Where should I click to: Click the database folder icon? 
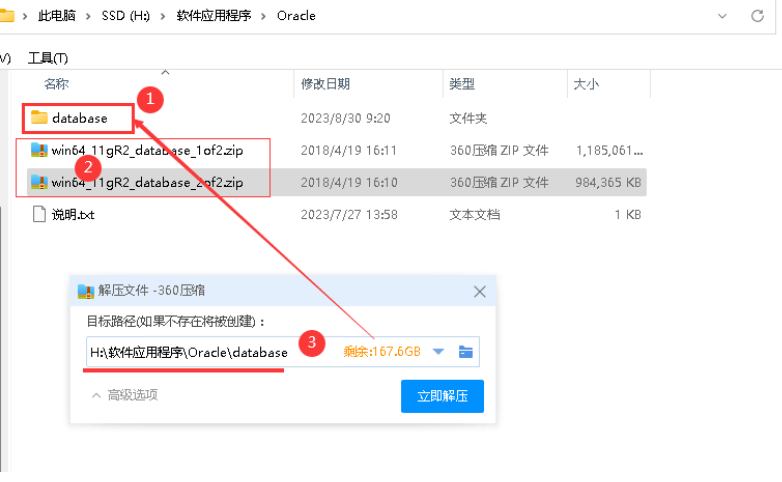click(39, 118)
